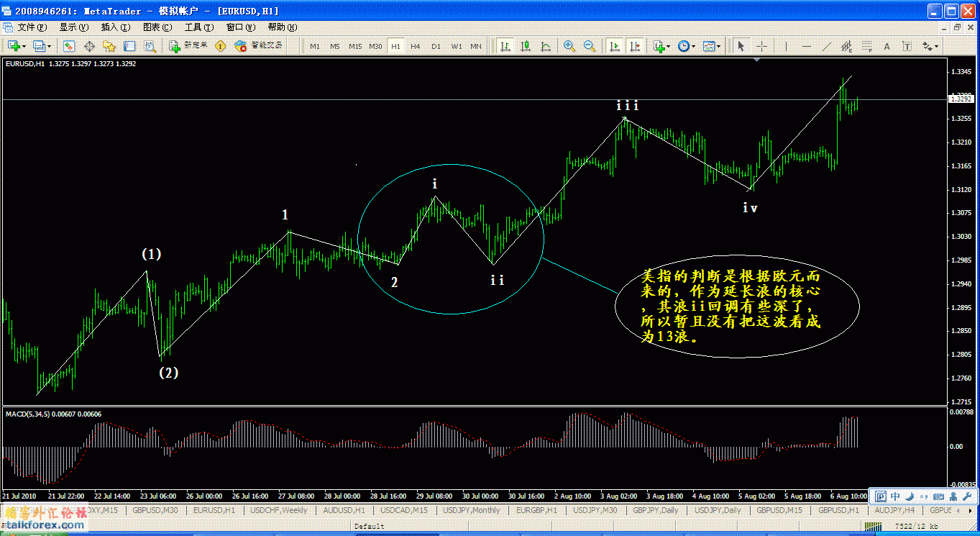Image resolution: width=980 pixels, height=536 pixels.
Task: Click the indicators list icon
Action: pyautogui.click(x=659, y=46)
